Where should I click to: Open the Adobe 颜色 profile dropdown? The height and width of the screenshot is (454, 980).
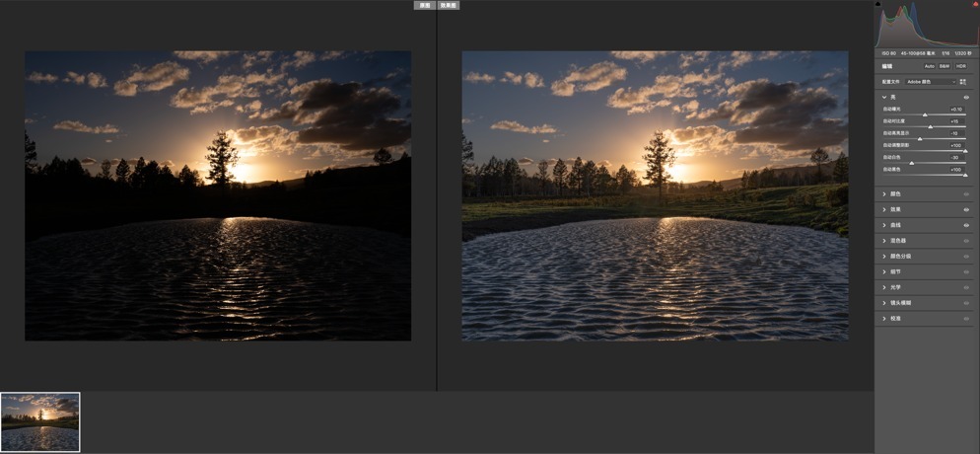pos(930,82)
